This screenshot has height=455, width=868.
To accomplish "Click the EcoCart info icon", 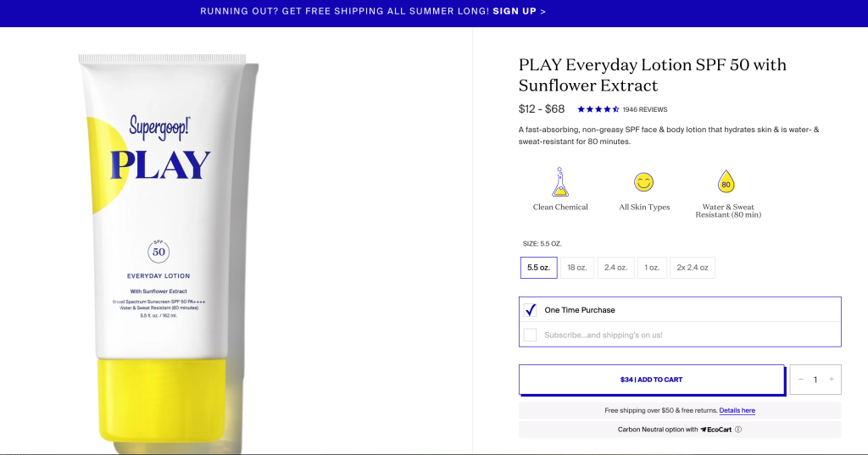I will pos(738,430).
